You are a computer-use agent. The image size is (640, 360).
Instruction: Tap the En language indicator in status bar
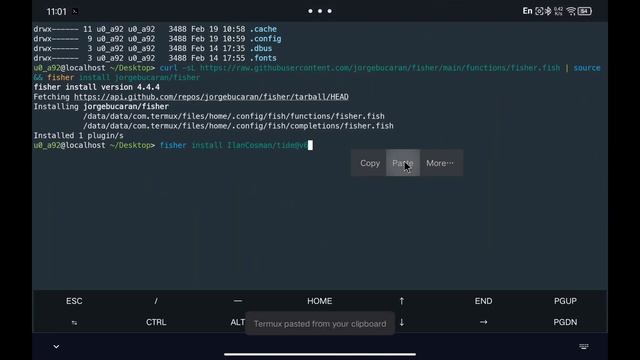pyautogui.click(x=527, y=11)
